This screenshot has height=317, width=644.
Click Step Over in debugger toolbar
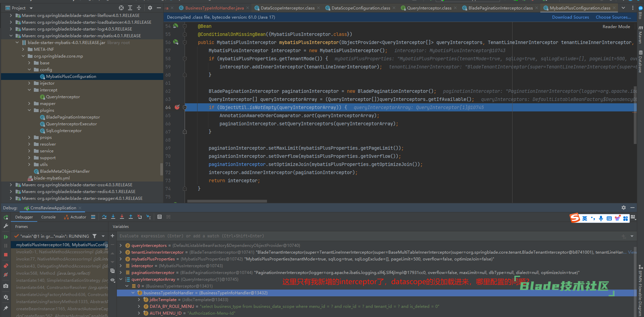[104, 217]
